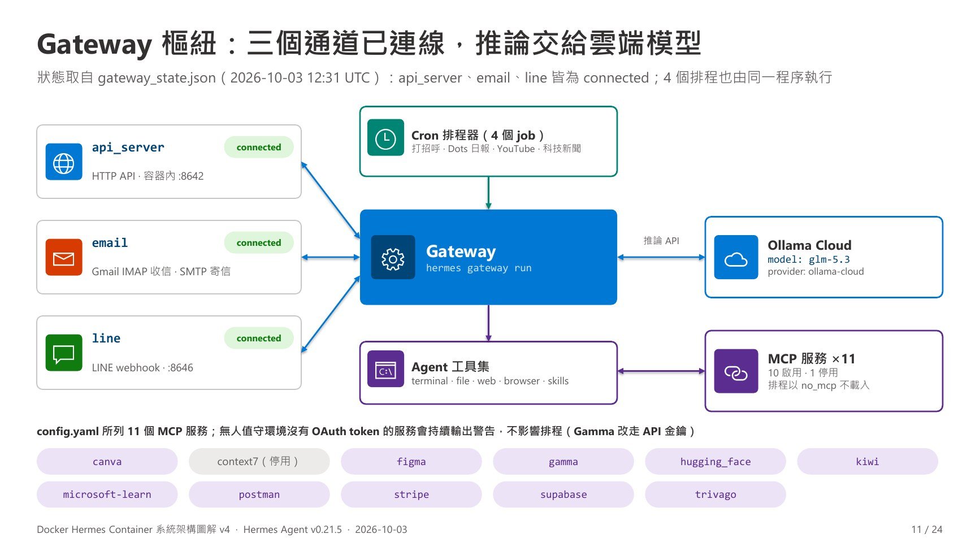Click the line chat bubble icon
This screenshot has width=980, height=551.
63,353
